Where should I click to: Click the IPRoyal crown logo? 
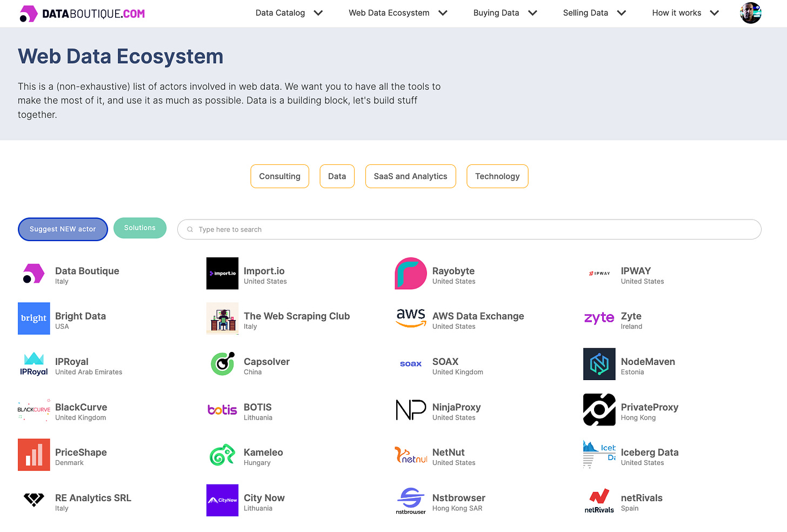pos(34,364)
